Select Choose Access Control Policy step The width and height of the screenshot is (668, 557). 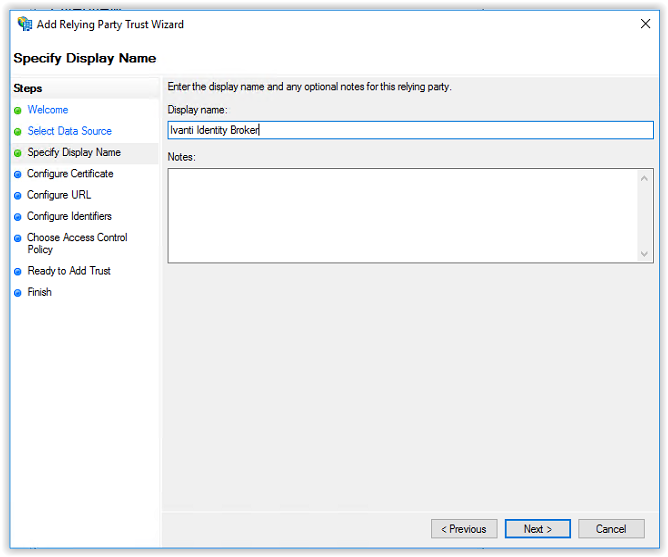77,243
